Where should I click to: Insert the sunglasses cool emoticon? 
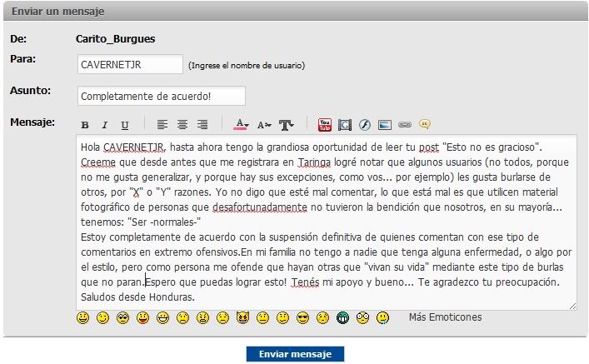[x=302, y=318]
